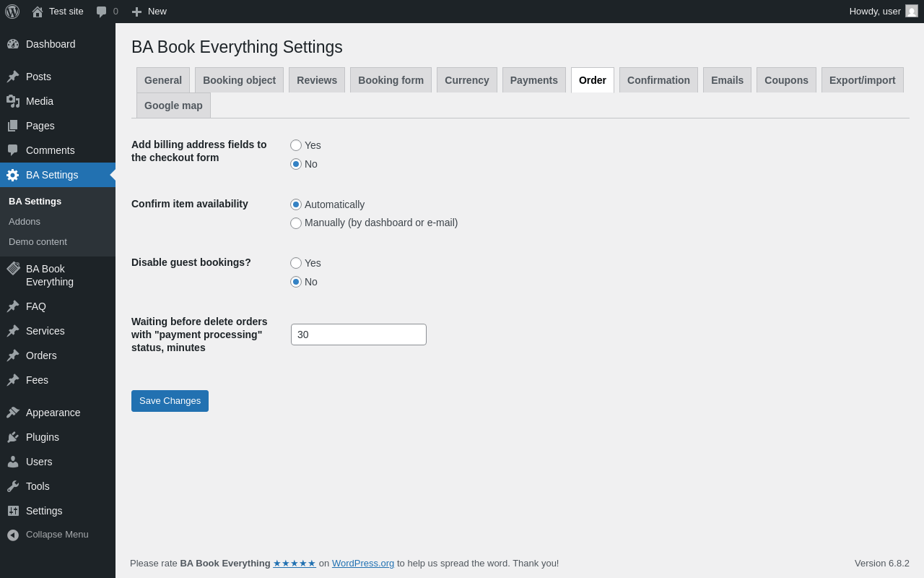Screen dimensions: 924x578
Task: Open the BA Book Everything ticket icon
Action: click(13, 269)
